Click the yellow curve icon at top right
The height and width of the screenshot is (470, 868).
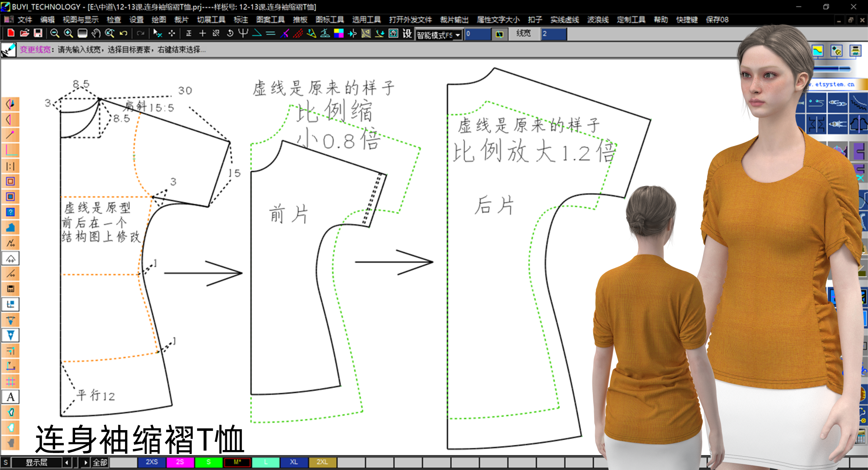coord(818,51)
